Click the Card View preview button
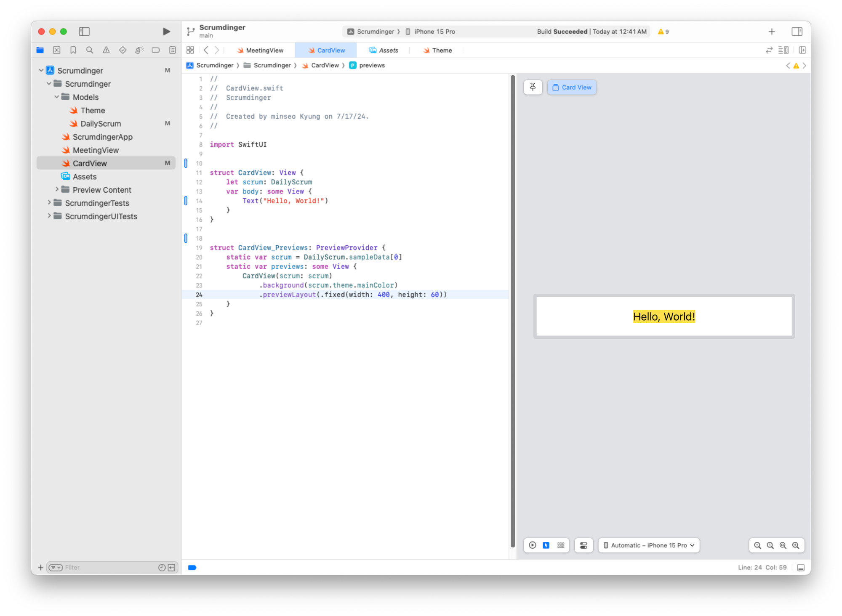The height and width of the screenshot is (616, 842). (x=572, y=87)
